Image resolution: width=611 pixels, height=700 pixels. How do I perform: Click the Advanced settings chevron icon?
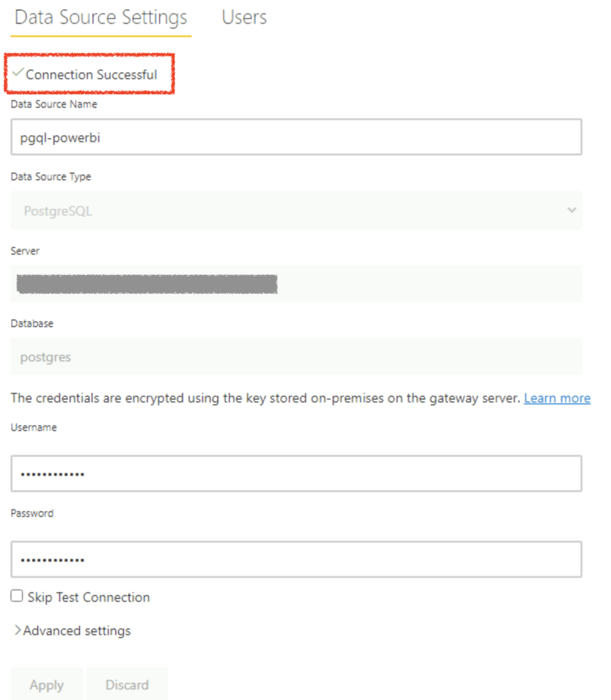point(17,630)
